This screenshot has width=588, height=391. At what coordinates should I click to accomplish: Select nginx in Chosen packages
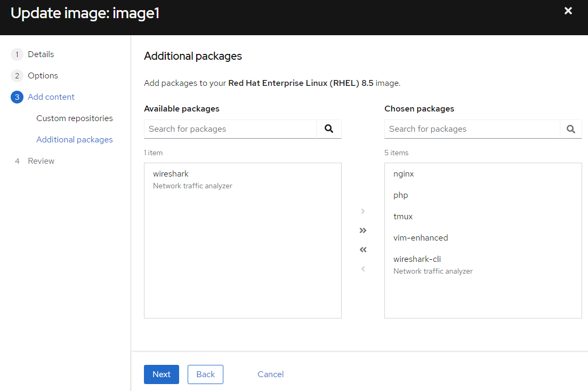tap(404, 174)
